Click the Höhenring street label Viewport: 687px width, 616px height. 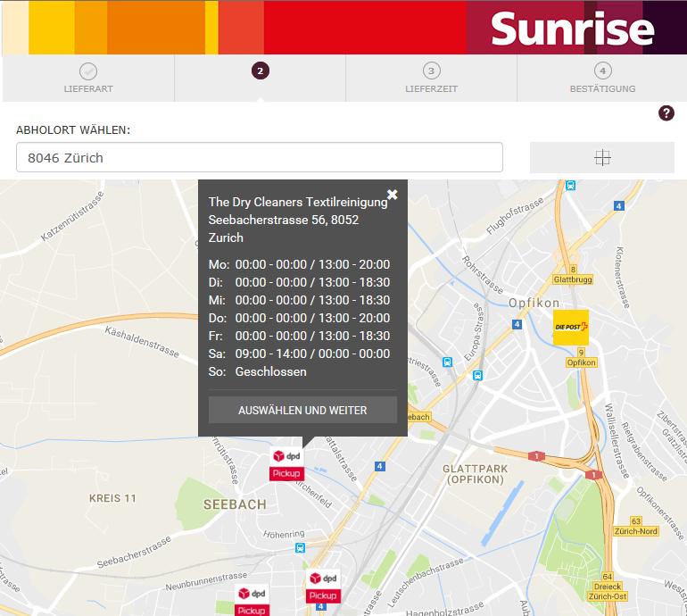pos(284,534)
